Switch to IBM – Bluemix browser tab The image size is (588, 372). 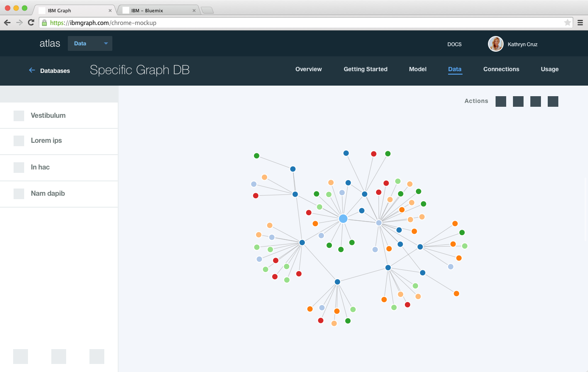[x=158, y=10]
